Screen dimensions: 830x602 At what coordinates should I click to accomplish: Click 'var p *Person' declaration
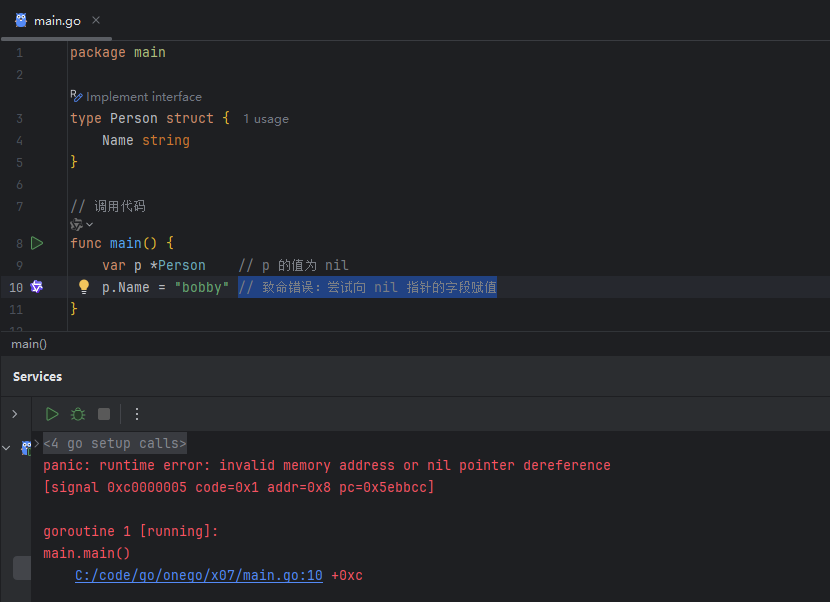pos(154,265)
